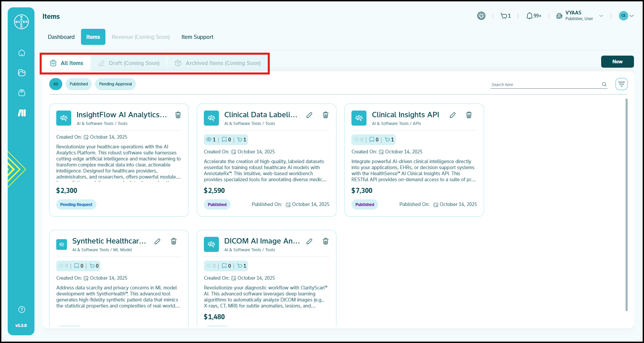
Task: Open the notifications bell icon
Action: (x=534, y=16)
